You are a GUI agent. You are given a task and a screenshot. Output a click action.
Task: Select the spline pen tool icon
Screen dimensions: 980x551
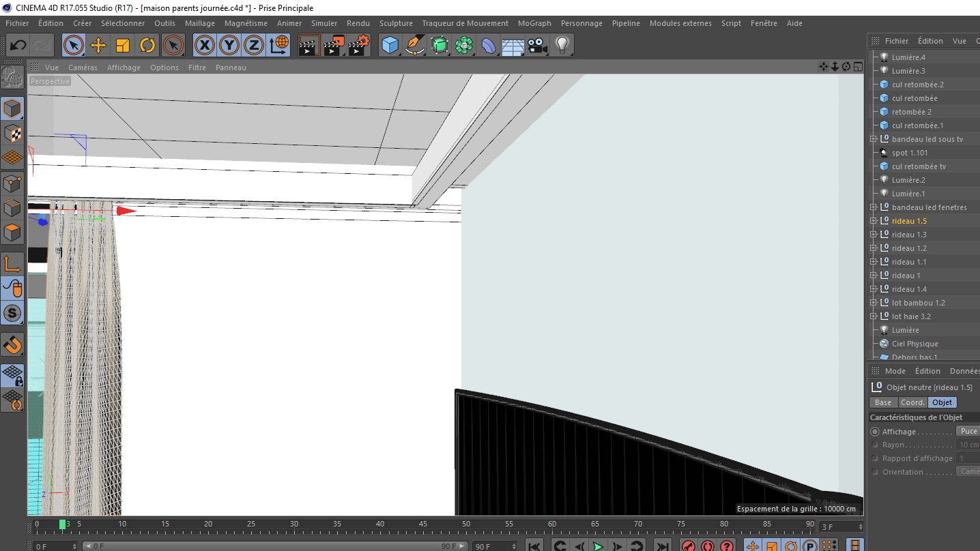click(415, 46)
